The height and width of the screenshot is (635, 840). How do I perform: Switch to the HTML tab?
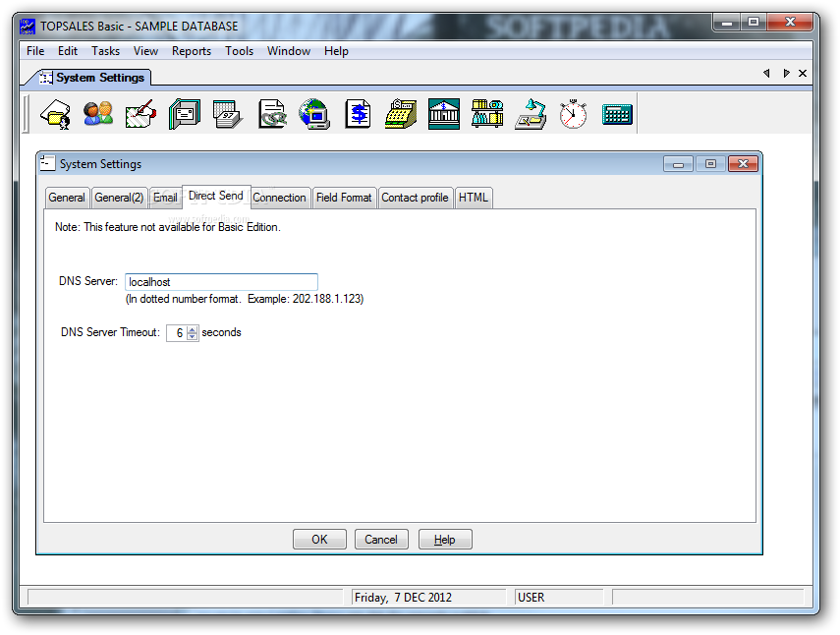click(474, 198)
